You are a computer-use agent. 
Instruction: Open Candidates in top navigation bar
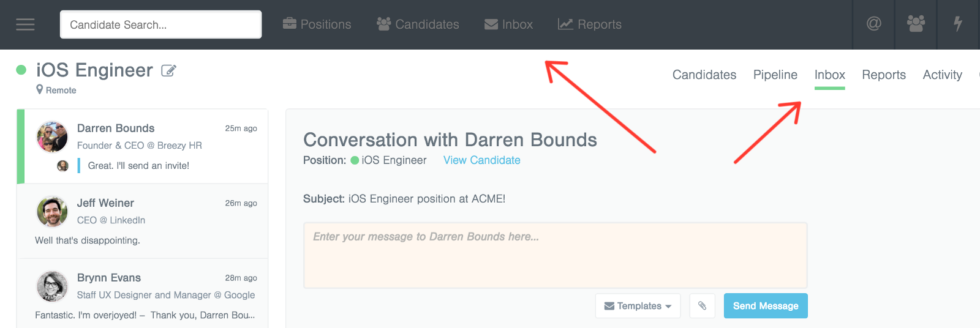418,24
